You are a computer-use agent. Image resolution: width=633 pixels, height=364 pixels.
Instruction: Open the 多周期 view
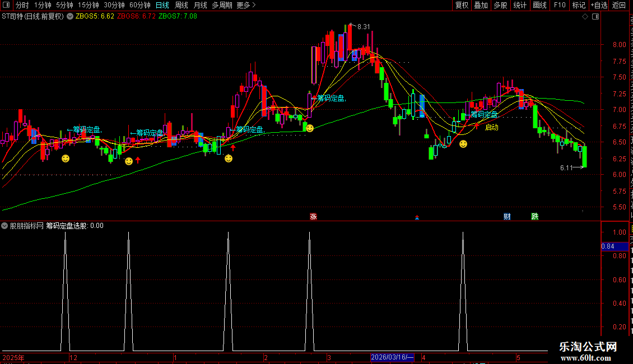point(222,5)
